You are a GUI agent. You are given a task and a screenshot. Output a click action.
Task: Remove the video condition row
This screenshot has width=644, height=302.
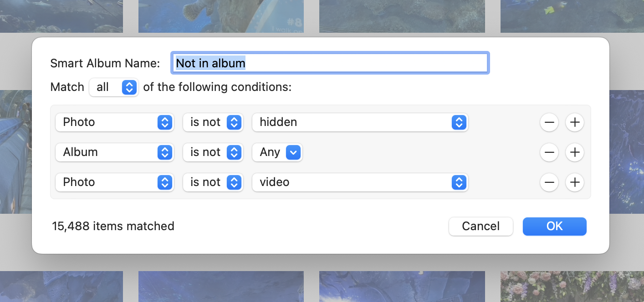pyautogui.click(x=549, y=182)
